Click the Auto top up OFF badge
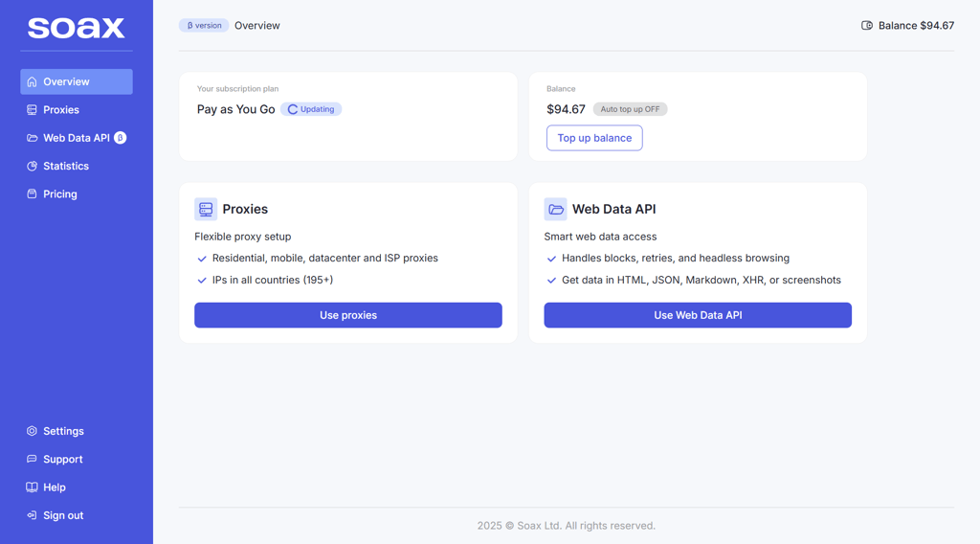 point(630,109)
